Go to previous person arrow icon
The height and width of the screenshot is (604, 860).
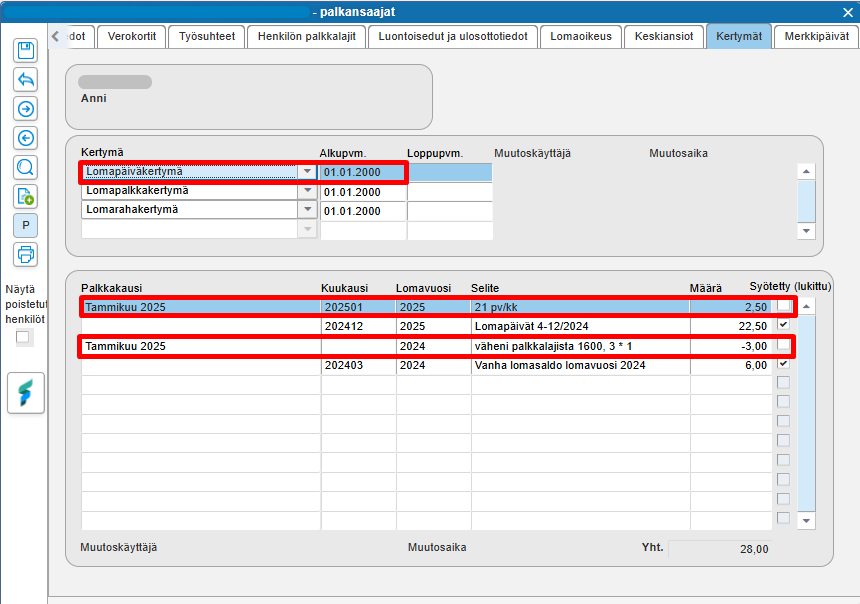26,138
